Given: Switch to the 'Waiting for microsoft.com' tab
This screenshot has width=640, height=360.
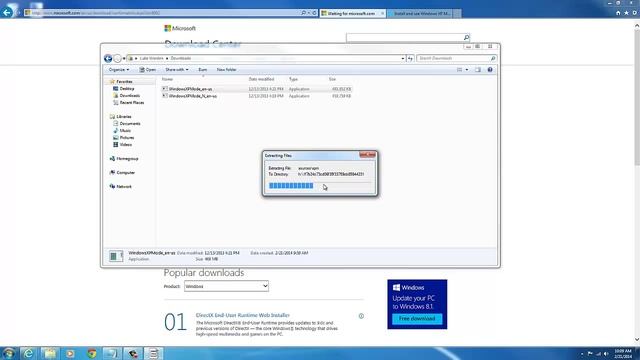Looking at the screenshot, I should 351,13.
